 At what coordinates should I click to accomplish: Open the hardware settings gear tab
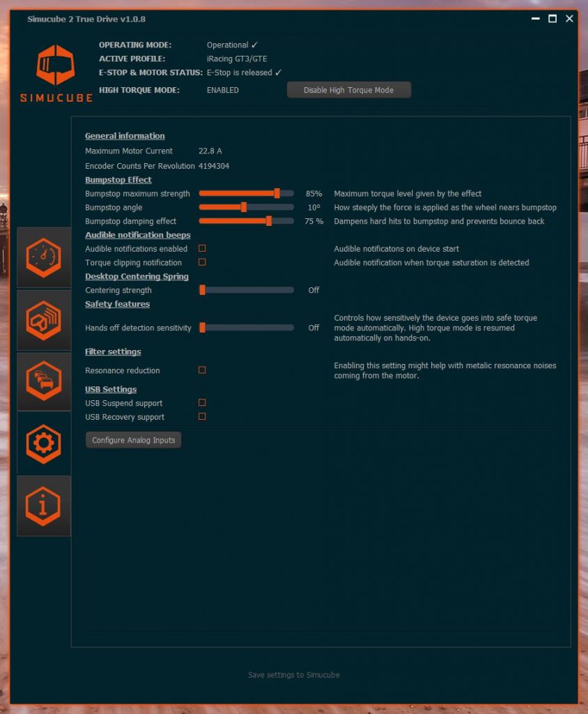coord(44,443)
